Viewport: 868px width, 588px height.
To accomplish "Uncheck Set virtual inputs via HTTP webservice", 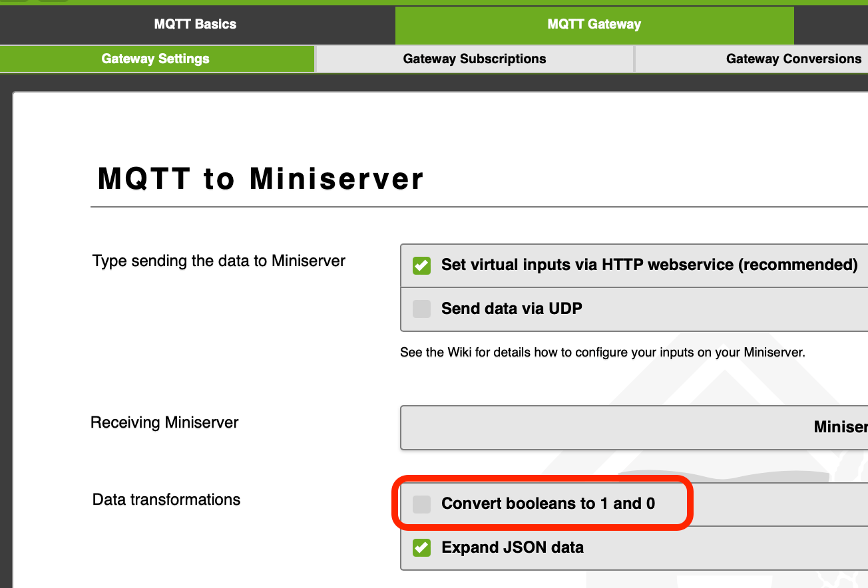I will pyautogui.click(x=421, y=265).
